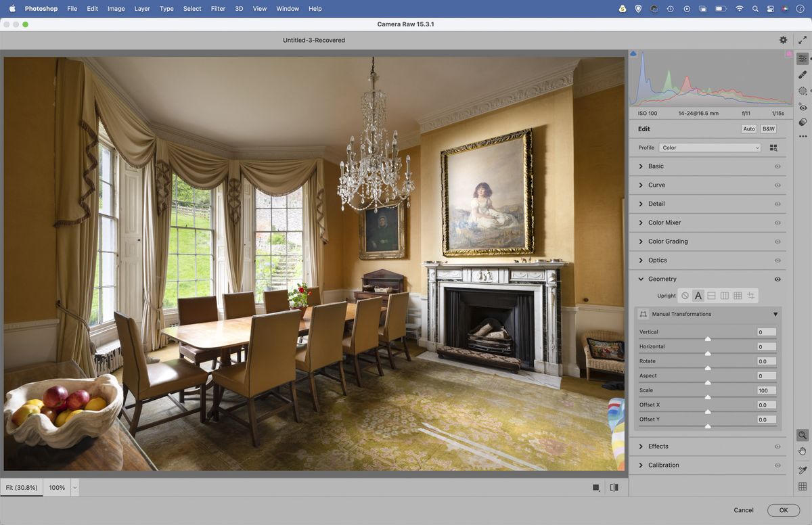This screenshot has height=525, width=812.
Task: Open the Image menu
Action: (116, 9)
